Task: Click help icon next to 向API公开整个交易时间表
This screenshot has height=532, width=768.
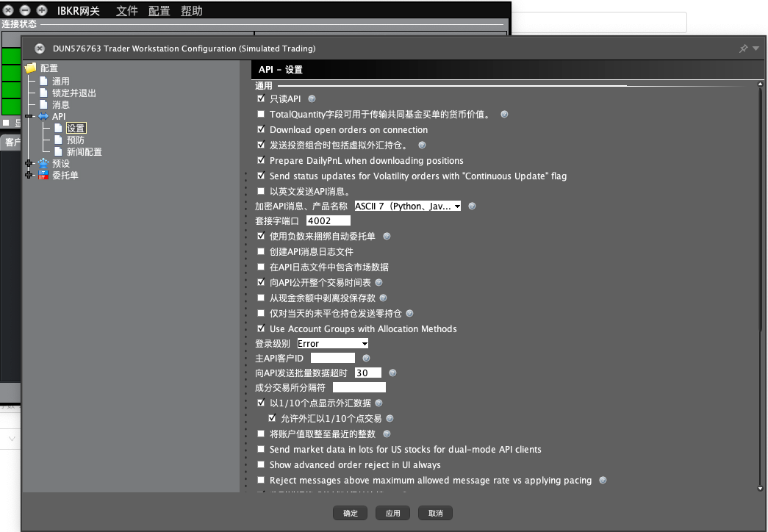Action: tap(378, 283)
